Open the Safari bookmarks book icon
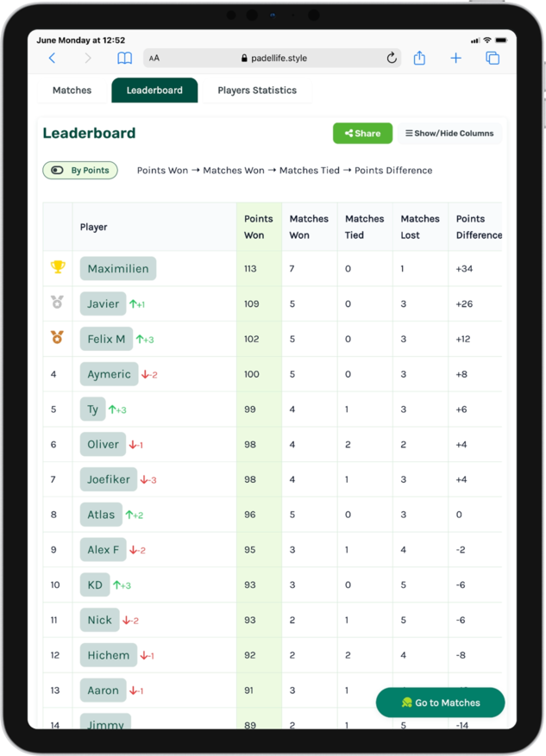 coord(125,59)
